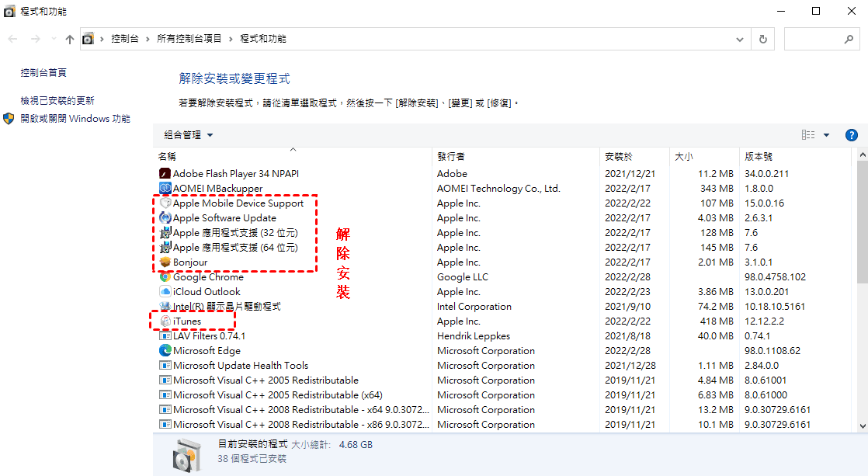Select Microsoft Visual C++ 2008 Redistributable x64 name

click(301, 409)
